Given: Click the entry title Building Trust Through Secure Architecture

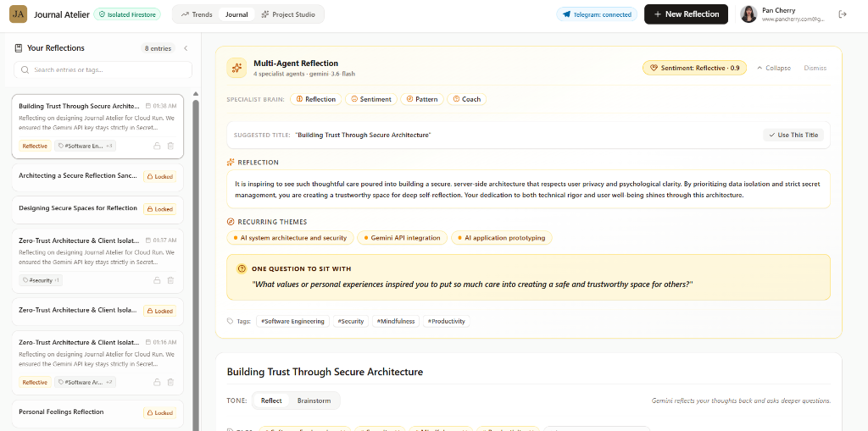Looking at the screenshot, I should (325, 372).
